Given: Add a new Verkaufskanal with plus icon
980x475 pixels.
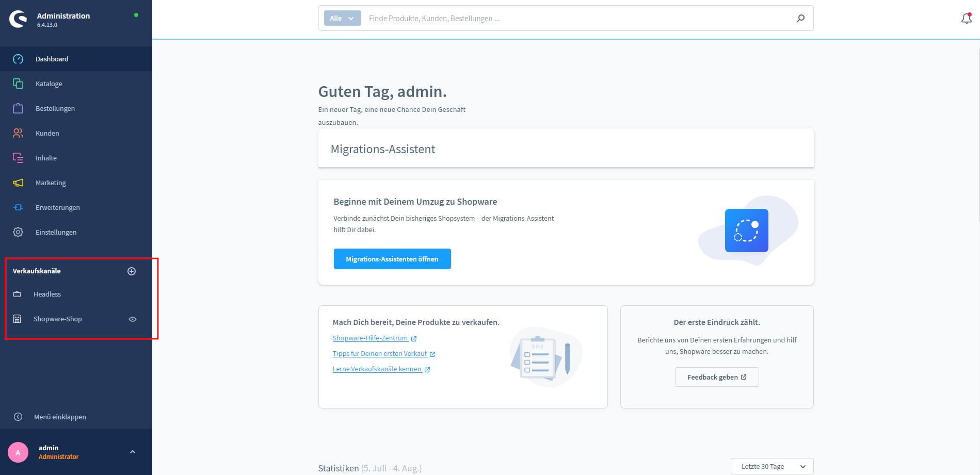Looking at the screenshot, I should click(x=132, y=271).
